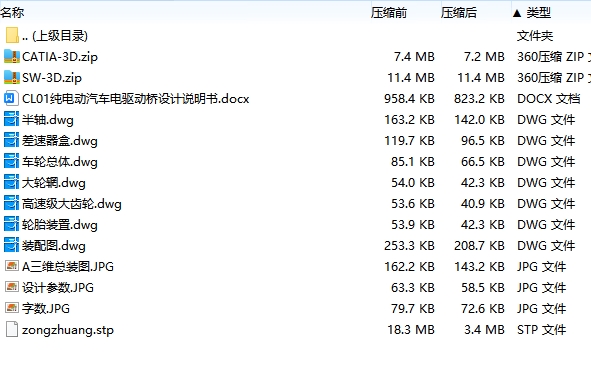Click the CATIA-3D.zip archive icon
Image resolution: width=591 pixels, height=377 pixels.
coord(12,57)
